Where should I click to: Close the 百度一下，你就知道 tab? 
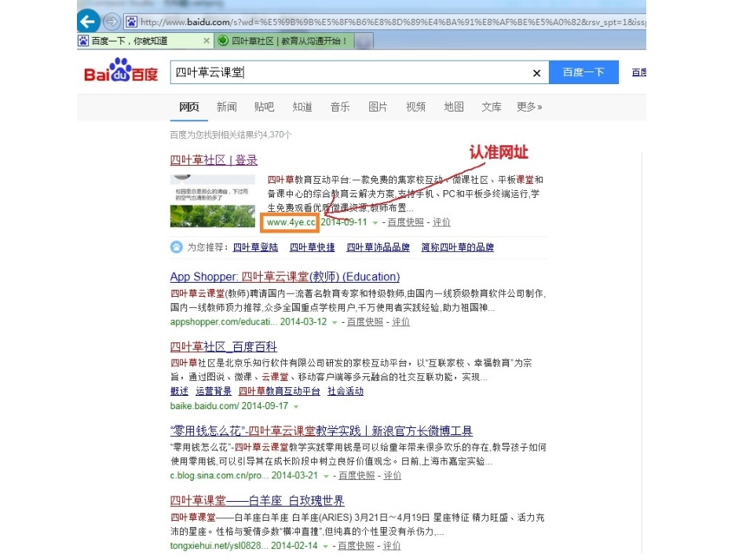pyautogui.click(x=207, y=41)
